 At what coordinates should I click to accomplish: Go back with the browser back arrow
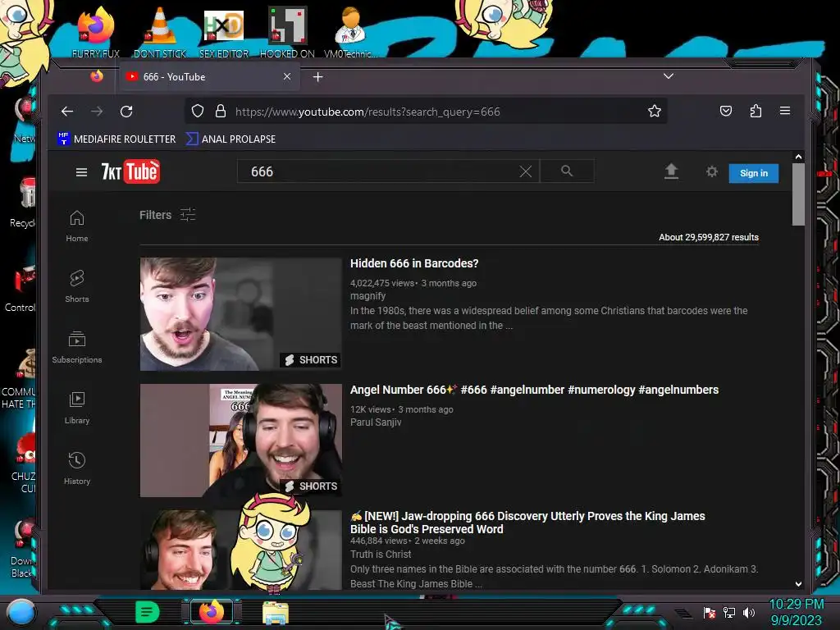coord(67,112)
